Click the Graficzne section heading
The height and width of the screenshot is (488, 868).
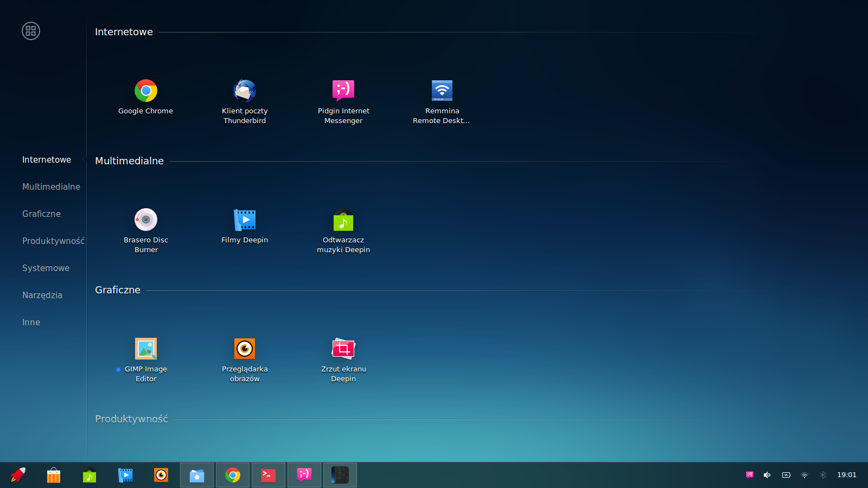(118, 290)
